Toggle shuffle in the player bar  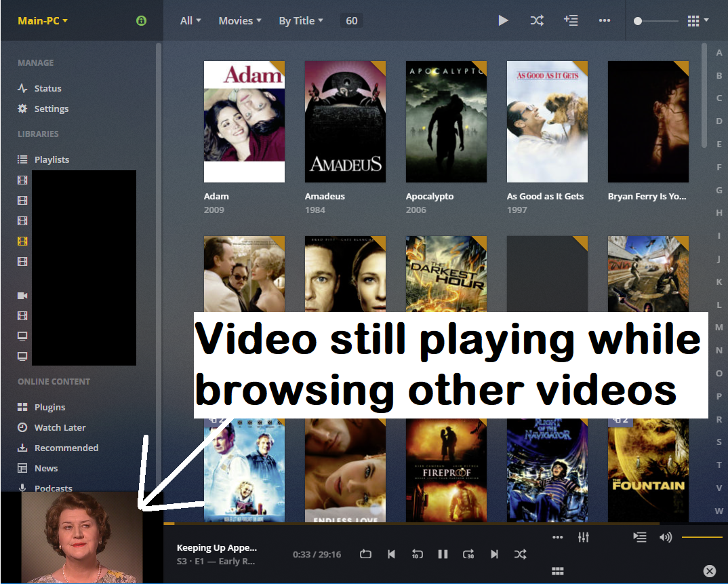pyautogui.click(x=520, y=553)
